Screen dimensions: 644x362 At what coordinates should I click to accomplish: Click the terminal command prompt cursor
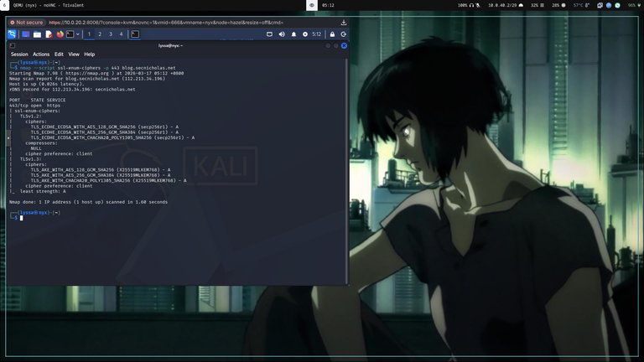(21, 218)
